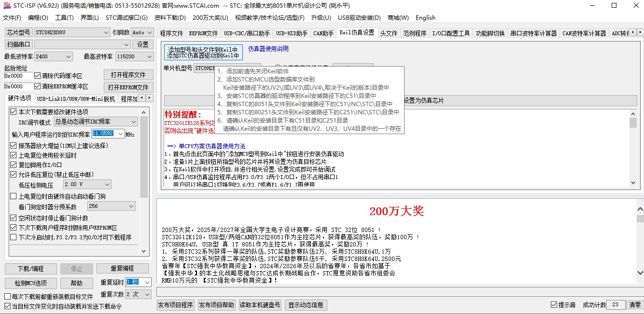Toggle 空闲状态时停止看门狗计数
This screenshot has height=314, width=644.
(x=14, y=218)
